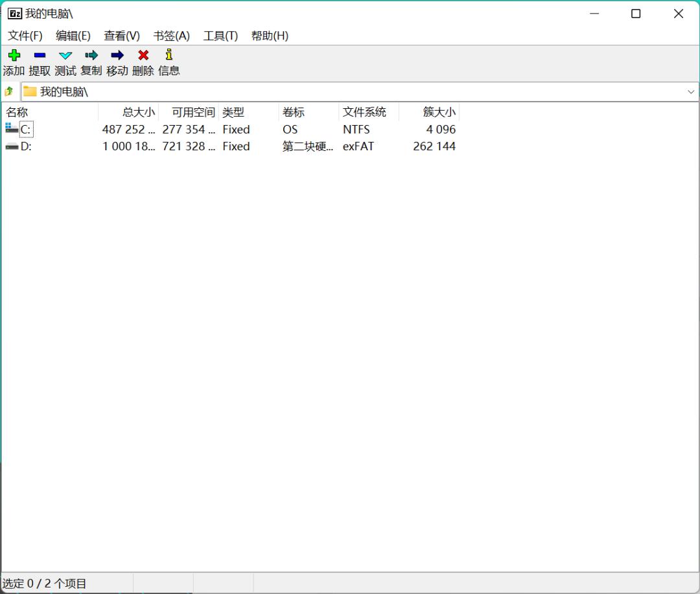
Task: Sort by 文件系统 column header
Action: tap(364, 112)
